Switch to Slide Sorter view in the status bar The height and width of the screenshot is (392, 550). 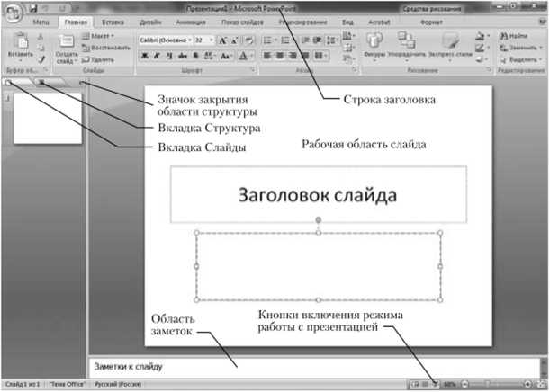click(426, 384)
